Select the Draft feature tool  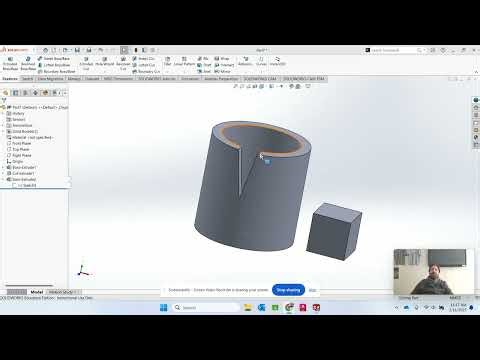tap(204, 65)
